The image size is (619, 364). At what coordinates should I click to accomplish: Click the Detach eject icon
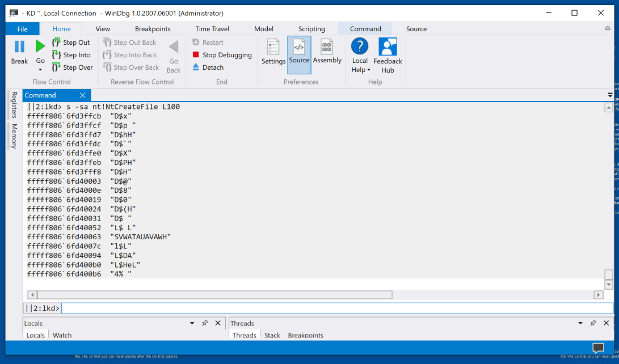196,67
